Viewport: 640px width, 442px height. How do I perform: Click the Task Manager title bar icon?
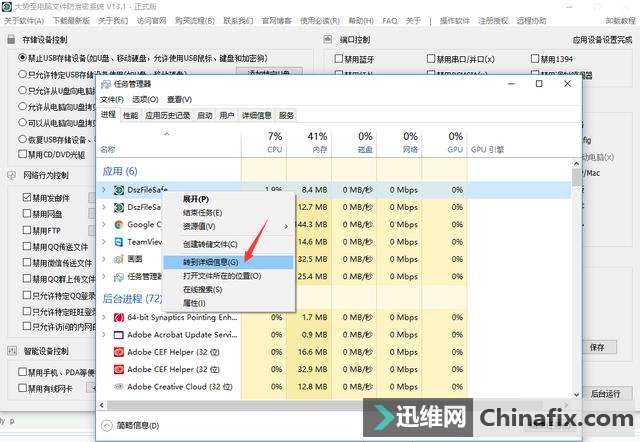pyautogui.click(x=106, y=84)
